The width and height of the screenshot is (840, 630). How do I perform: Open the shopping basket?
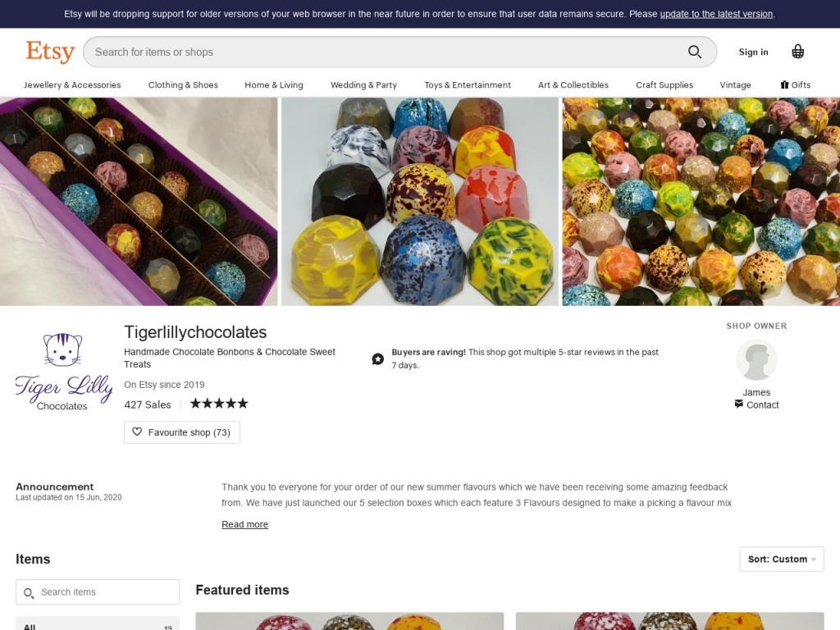pyautogui.click(x=797, y=52)
